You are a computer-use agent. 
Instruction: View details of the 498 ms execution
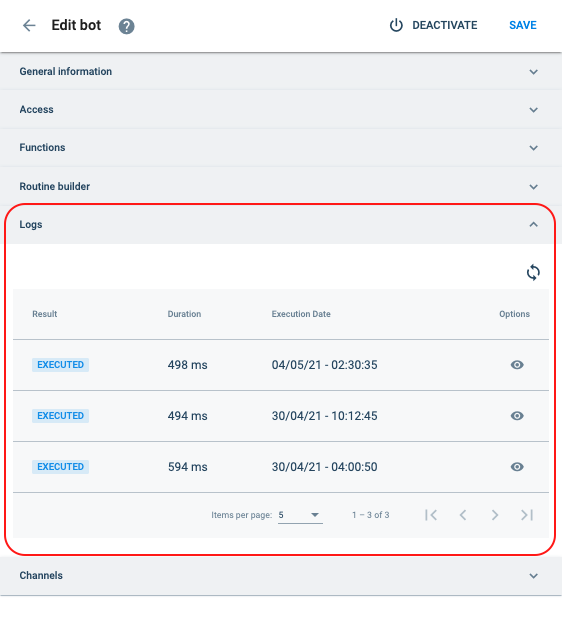[517, 364]
